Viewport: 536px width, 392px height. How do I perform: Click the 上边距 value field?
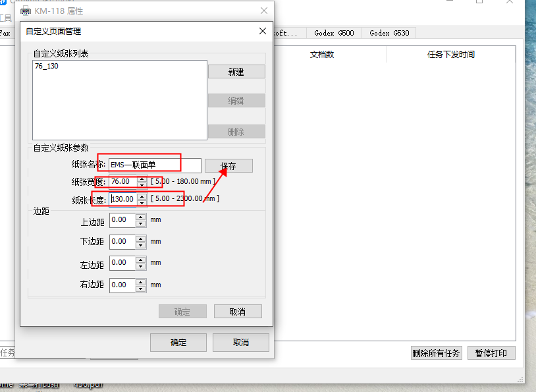pyautogui.click(x=122, y=220)
